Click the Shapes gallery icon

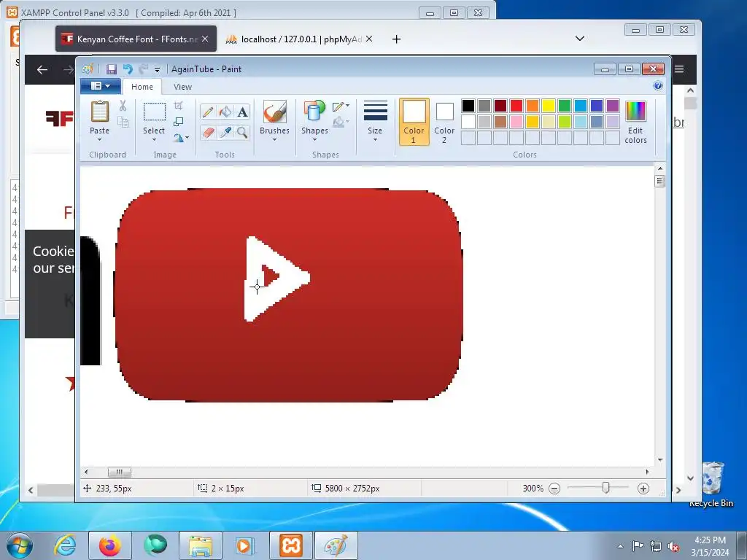click(314, 112)
